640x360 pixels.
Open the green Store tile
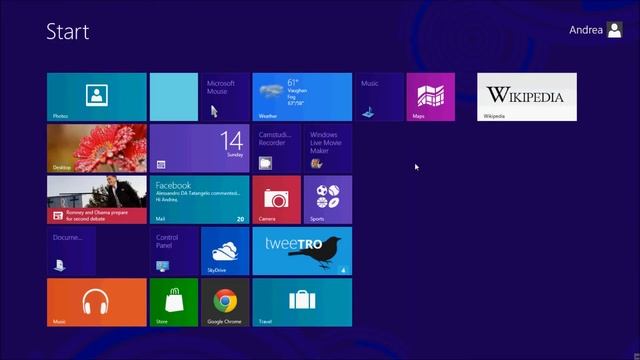pyautogui.click(x=174, y=302)
